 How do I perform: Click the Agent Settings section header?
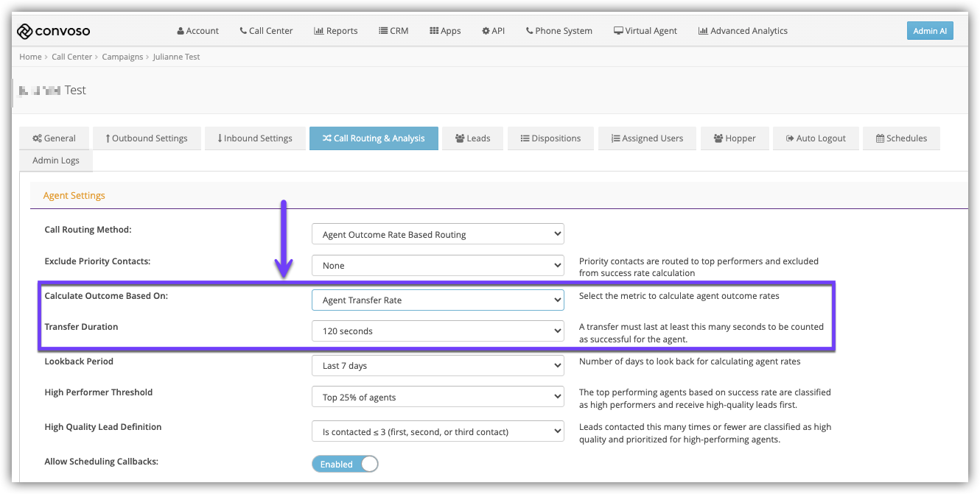point(74,196)
